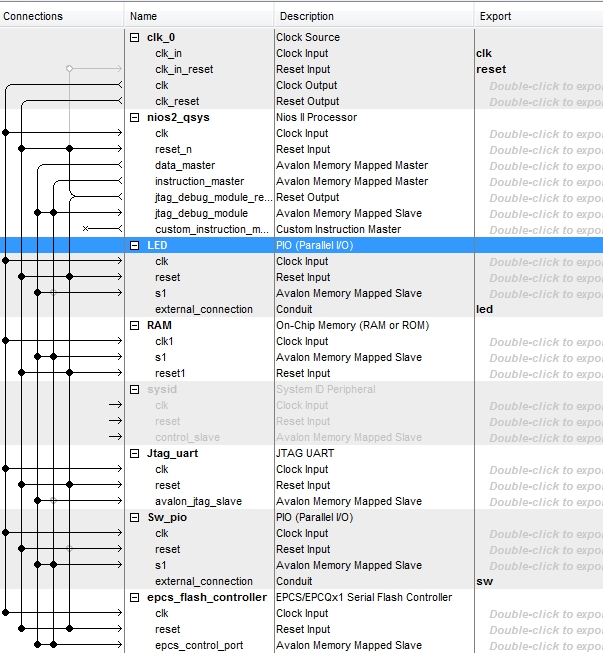
Task: Collapse the clk_0 component
Action: [x=134, y=38]
